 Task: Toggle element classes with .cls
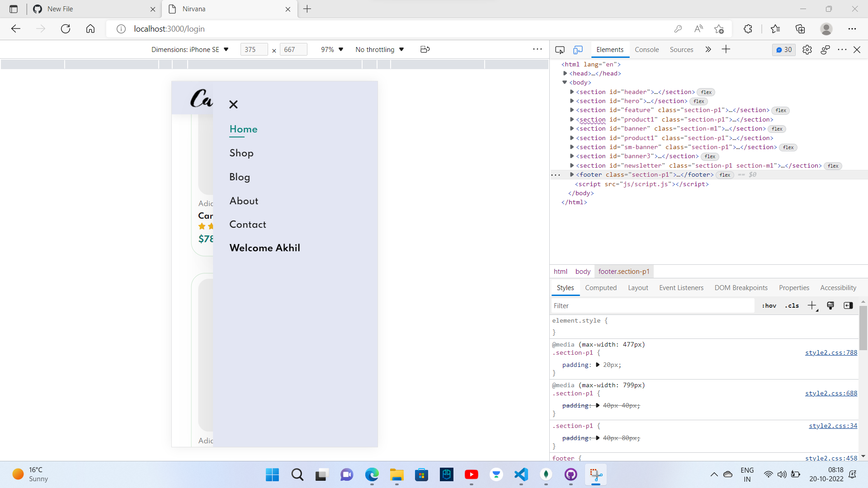(x=792, y=305)
